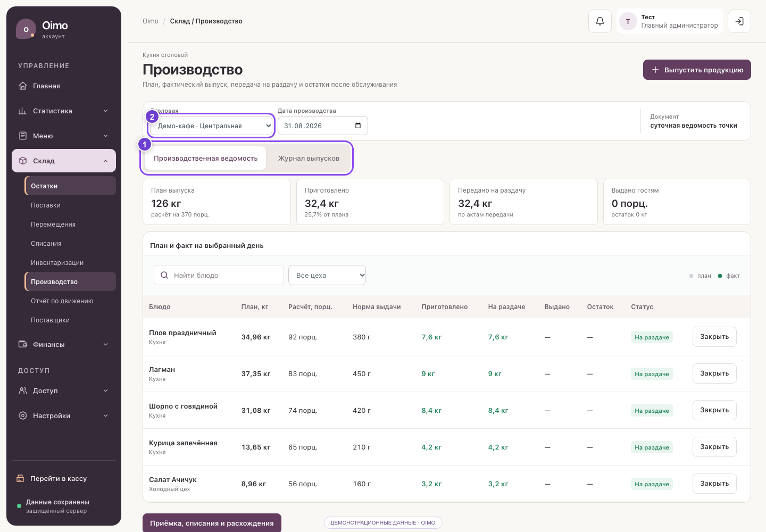This screenshot has width=766, height=532.
Task: Expand the Доступ section chevron
Action: [105, 390]
